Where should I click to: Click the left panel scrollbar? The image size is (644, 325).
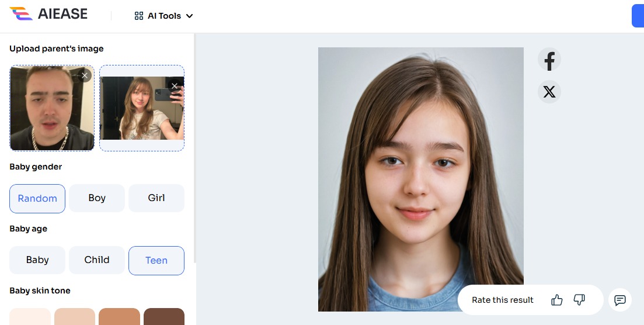click(195, 148)
